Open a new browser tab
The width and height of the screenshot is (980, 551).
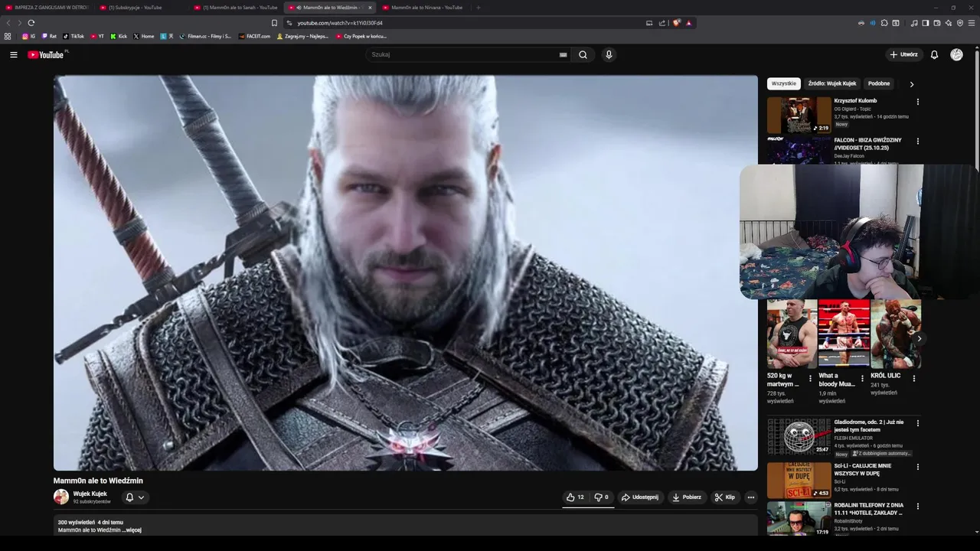pyautogui.click(x=479, y=8)
